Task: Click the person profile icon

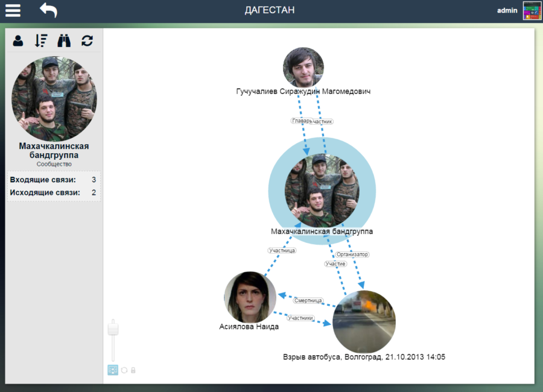Action: pos(18,41)
